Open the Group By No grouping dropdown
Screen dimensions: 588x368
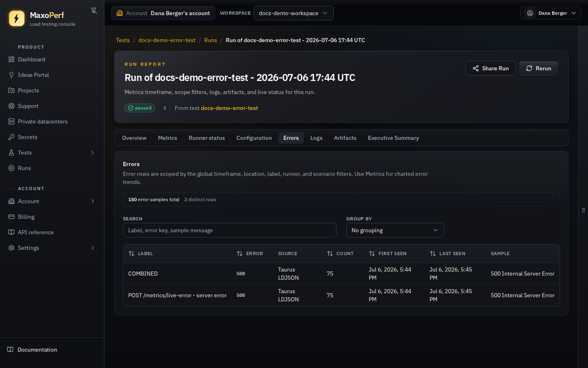[x=395, y=230]
